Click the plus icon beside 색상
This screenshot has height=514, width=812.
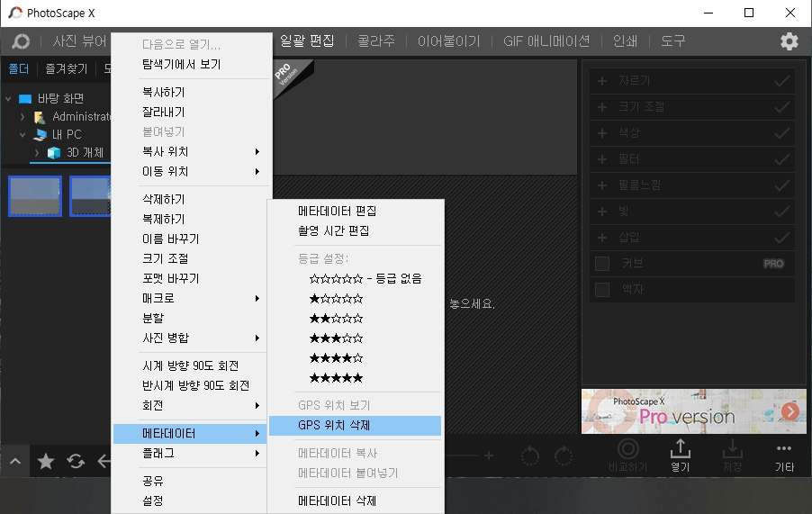(601, 133)
